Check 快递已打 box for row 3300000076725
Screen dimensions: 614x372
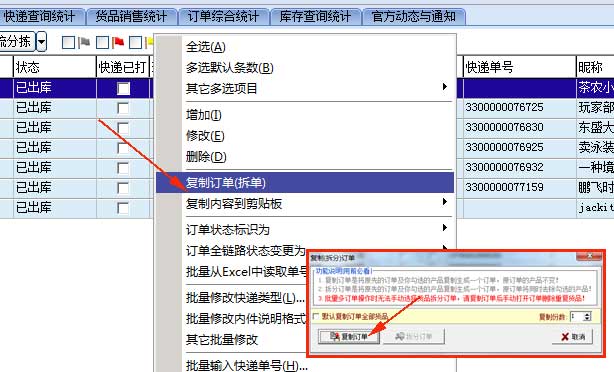coord(123,108)
